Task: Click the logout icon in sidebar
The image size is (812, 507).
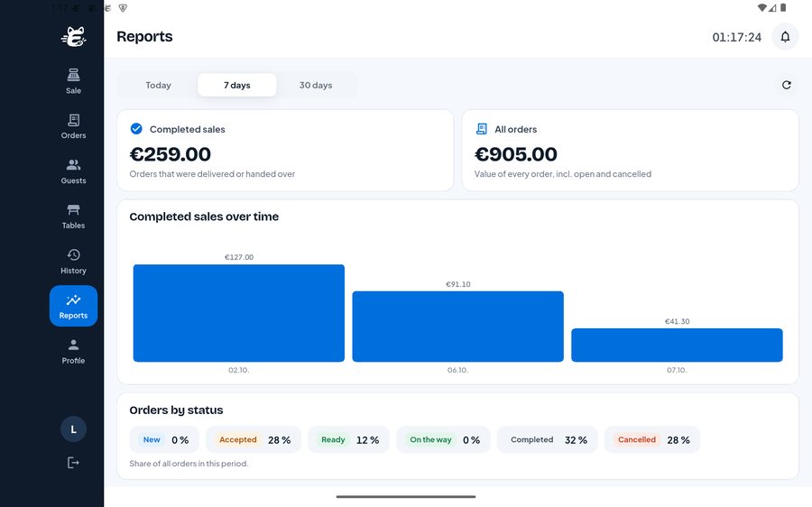Action: point(73,463)
